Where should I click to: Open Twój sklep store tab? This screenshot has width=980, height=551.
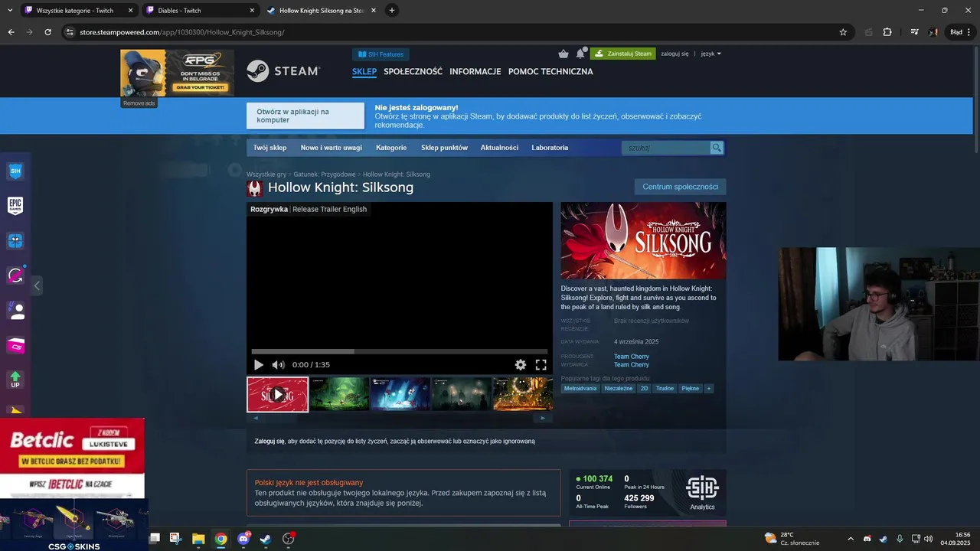[269, 148]
